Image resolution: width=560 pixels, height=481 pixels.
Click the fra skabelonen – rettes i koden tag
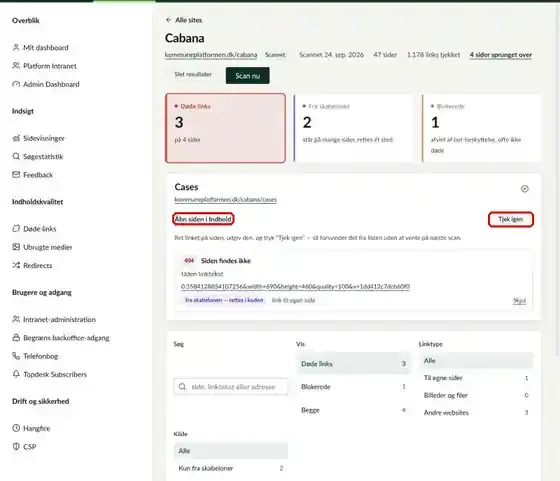(x=224, y=300)
